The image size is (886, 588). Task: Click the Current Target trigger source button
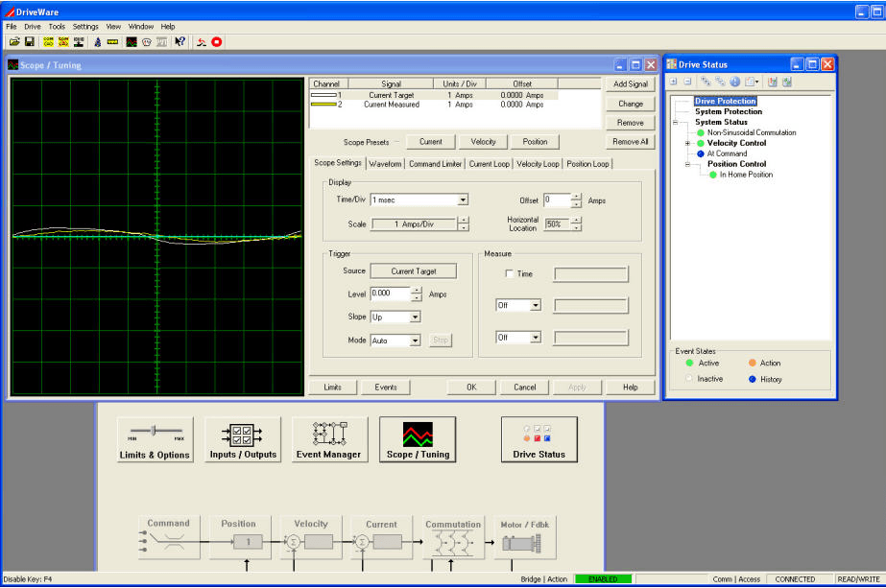click(x=414, y=271)
